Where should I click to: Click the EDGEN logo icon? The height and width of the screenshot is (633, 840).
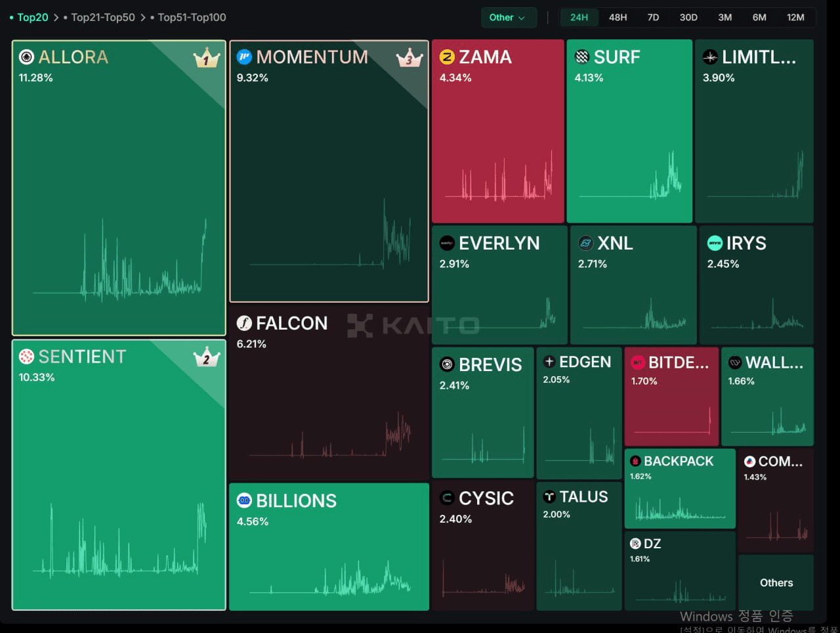click(x=549, y=362)
